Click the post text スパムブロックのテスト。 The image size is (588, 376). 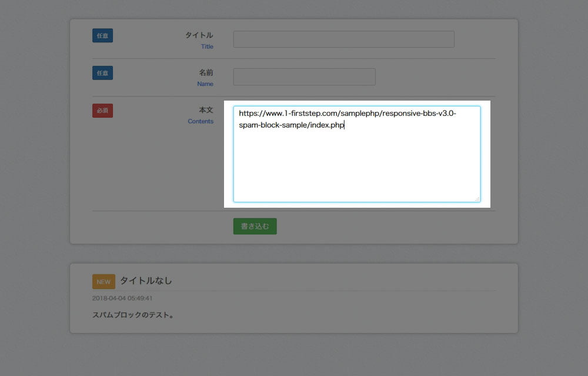133,315
